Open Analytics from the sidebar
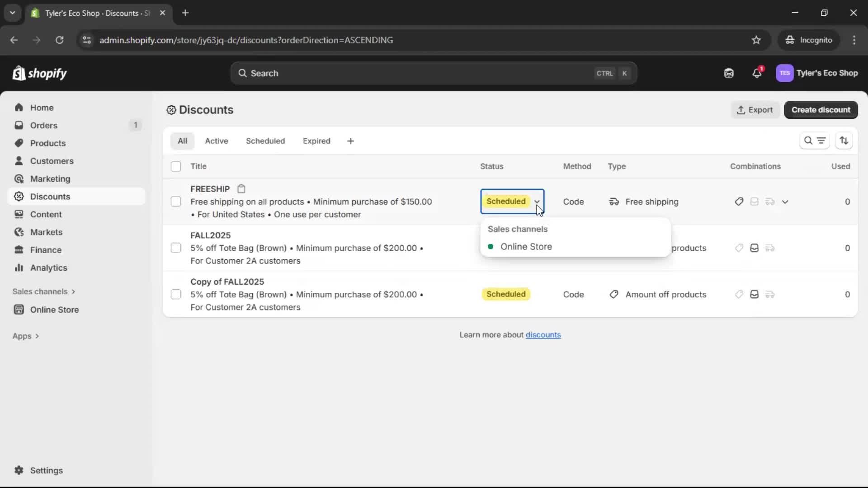 pos(48,267)
